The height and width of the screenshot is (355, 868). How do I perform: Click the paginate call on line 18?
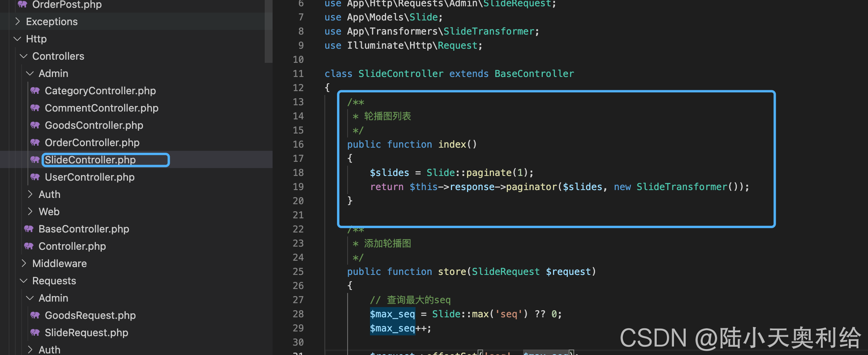(489, 172)
